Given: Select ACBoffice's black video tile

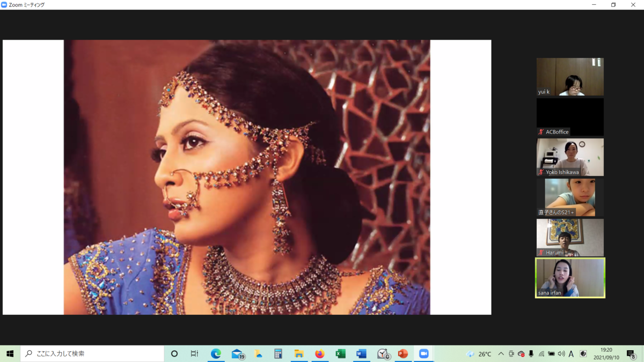Looking at the screenshot, I should [x=570, y=117].
